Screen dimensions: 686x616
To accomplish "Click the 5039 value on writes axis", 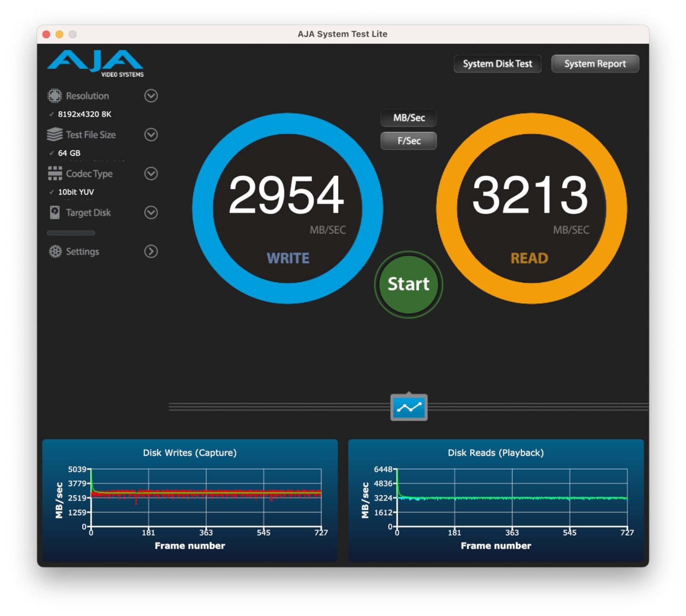I will 77,469.
